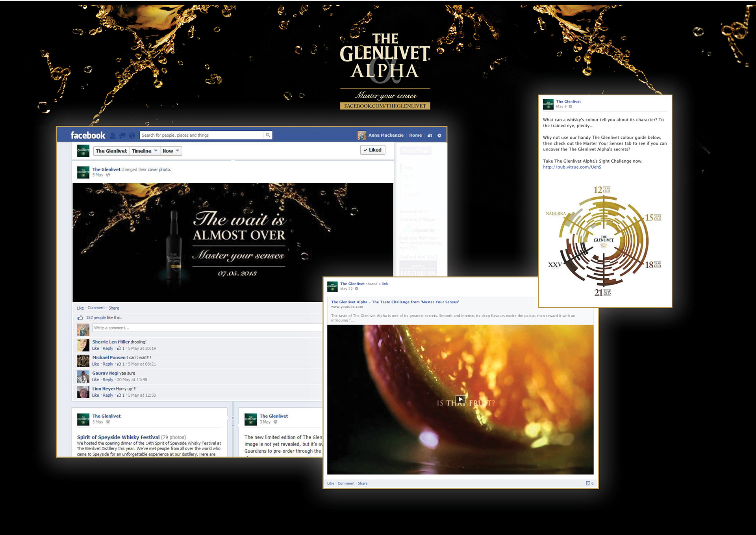Open Linn Heyer's avatar
The image size is (756, 535).
pos(83,392)
